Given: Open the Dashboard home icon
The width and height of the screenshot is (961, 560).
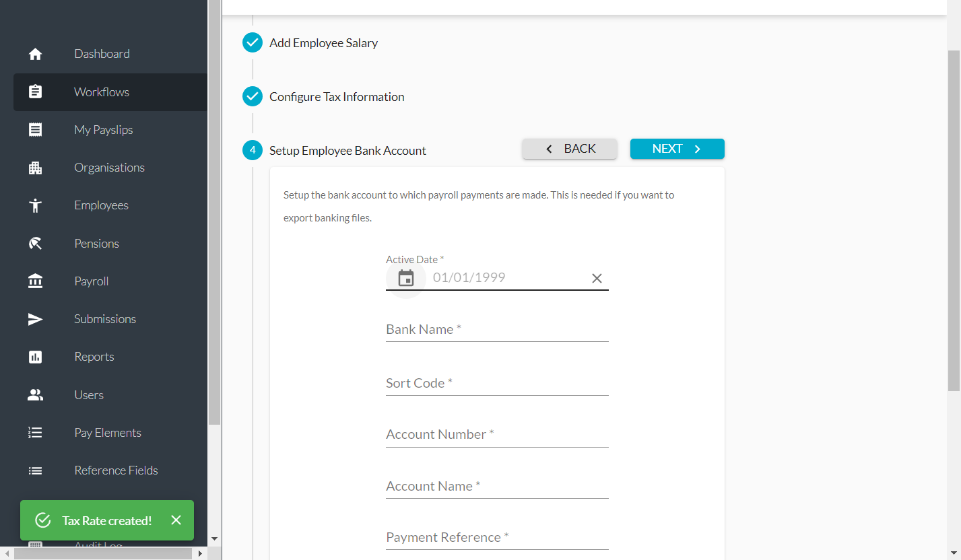Looking at the screenshot, I should coord(36,55).
